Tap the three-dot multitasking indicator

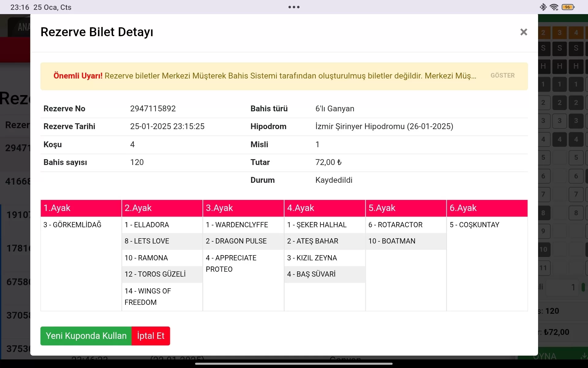point(294,7)
